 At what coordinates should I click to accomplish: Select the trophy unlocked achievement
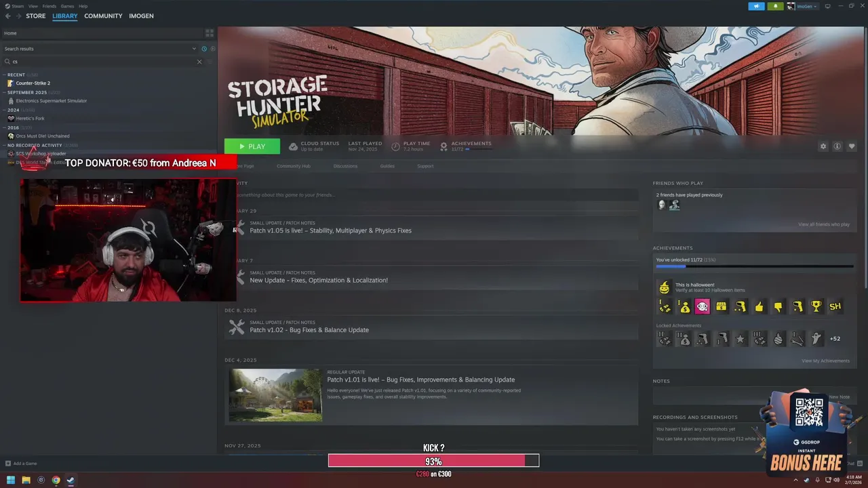(x=816, y=306)
